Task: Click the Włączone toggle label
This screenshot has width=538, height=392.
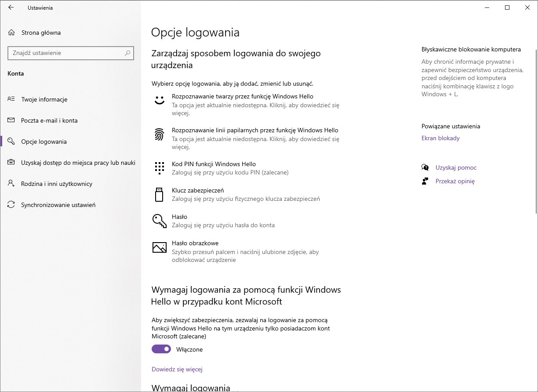Action: [189, 349]
